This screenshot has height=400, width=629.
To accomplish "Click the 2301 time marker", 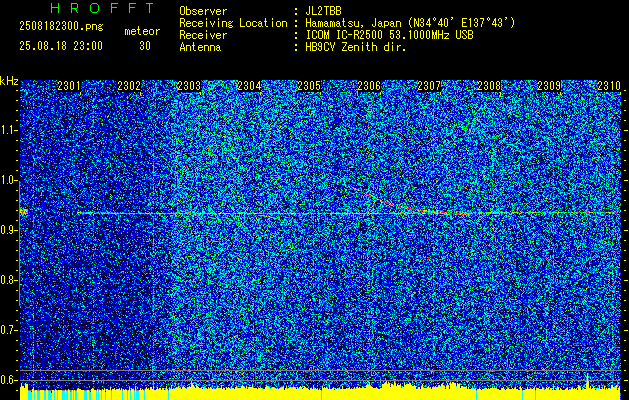I will point(69,86).
